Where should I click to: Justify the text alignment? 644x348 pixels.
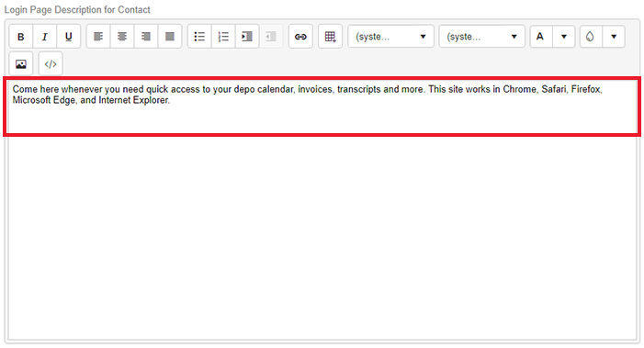pyautogui.click(x=170, y=37)
